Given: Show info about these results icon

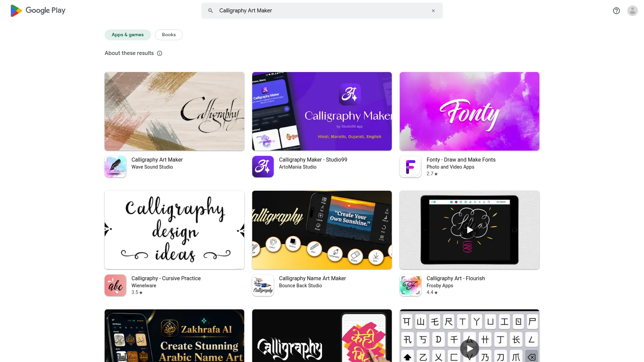Looking at the screenshot, I should (x=160, y=53).
